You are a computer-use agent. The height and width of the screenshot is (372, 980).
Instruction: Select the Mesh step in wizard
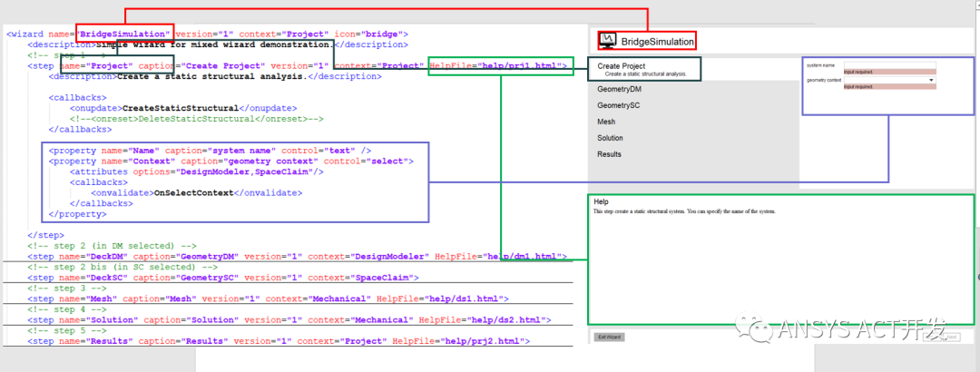click(x=605, y=122)
